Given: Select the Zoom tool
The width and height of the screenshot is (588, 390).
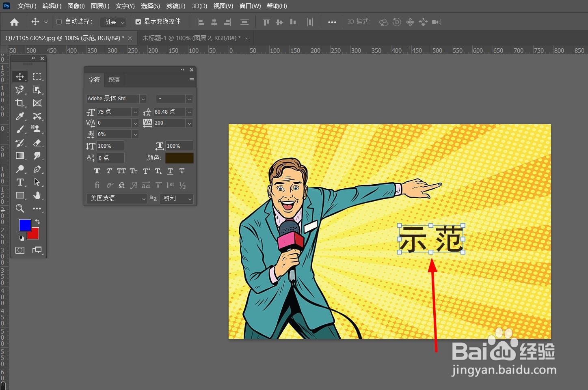Looking at the screenshot, I should tap(20, 209).
